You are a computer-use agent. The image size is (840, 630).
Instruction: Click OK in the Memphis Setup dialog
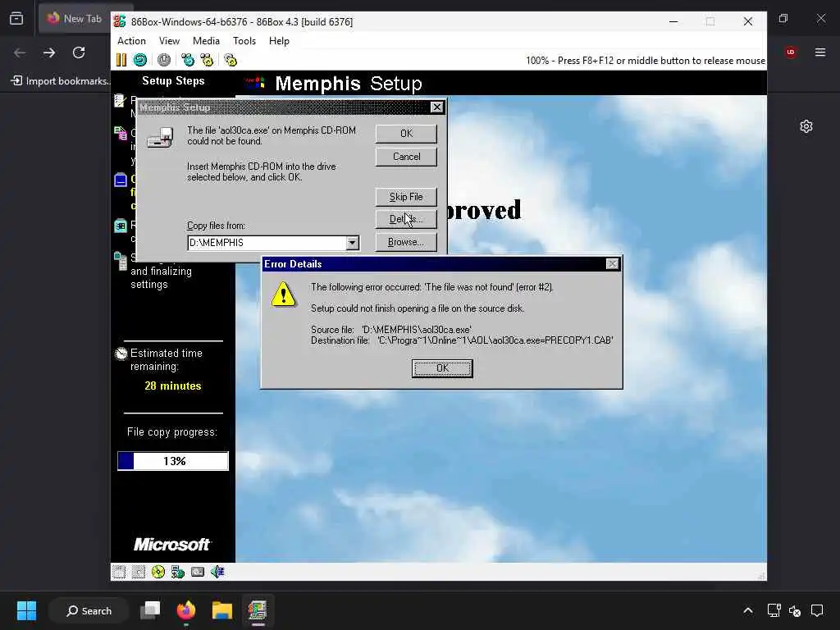pyautogui.click(x=406, y=134)
